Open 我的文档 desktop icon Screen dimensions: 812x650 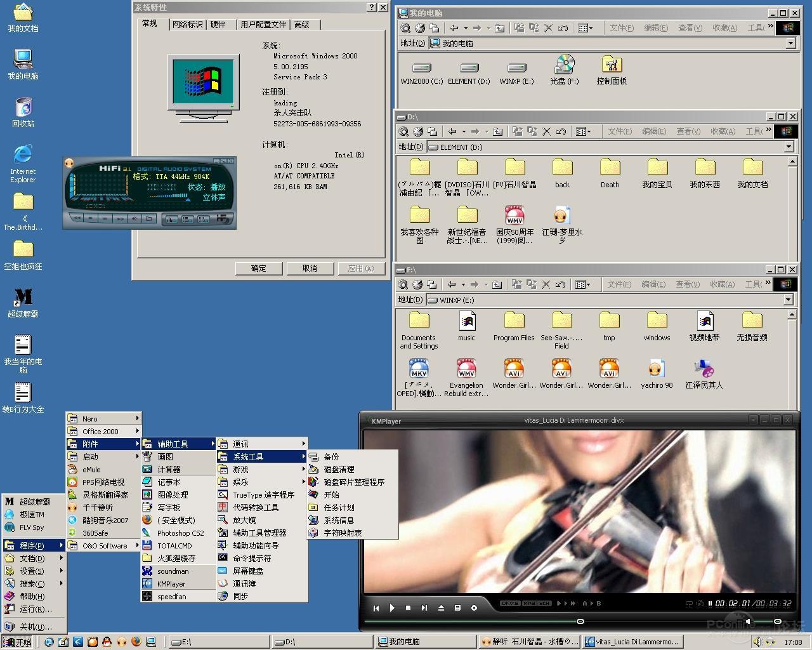click(23, 18)
